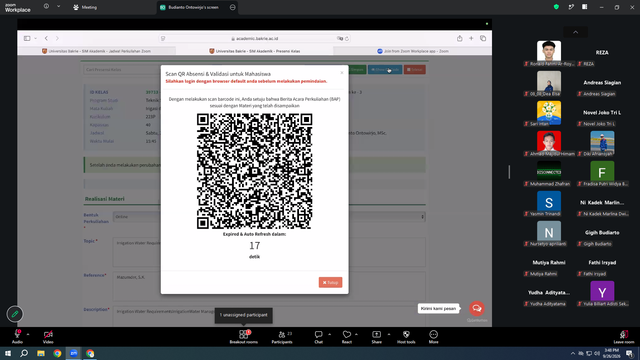The width and height of the screenshot is (640, 360).
Task: Close the QR dialog with the X icon
Action: [342, 73]
